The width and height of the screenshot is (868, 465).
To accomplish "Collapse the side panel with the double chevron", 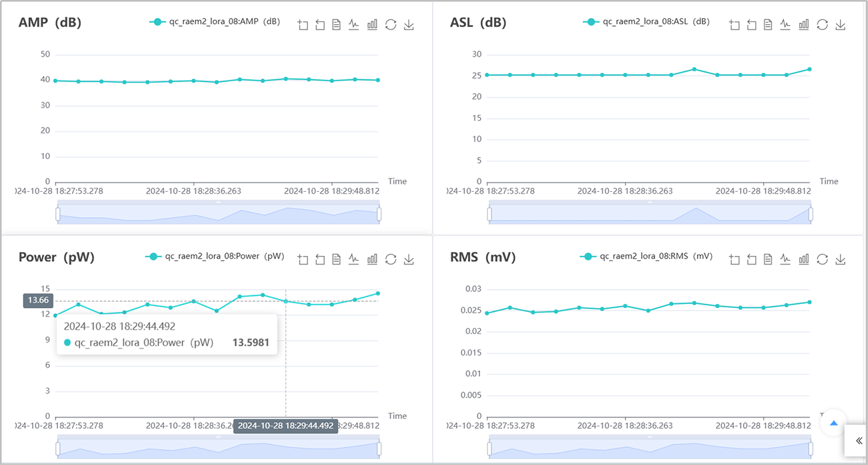I will 859,440.
